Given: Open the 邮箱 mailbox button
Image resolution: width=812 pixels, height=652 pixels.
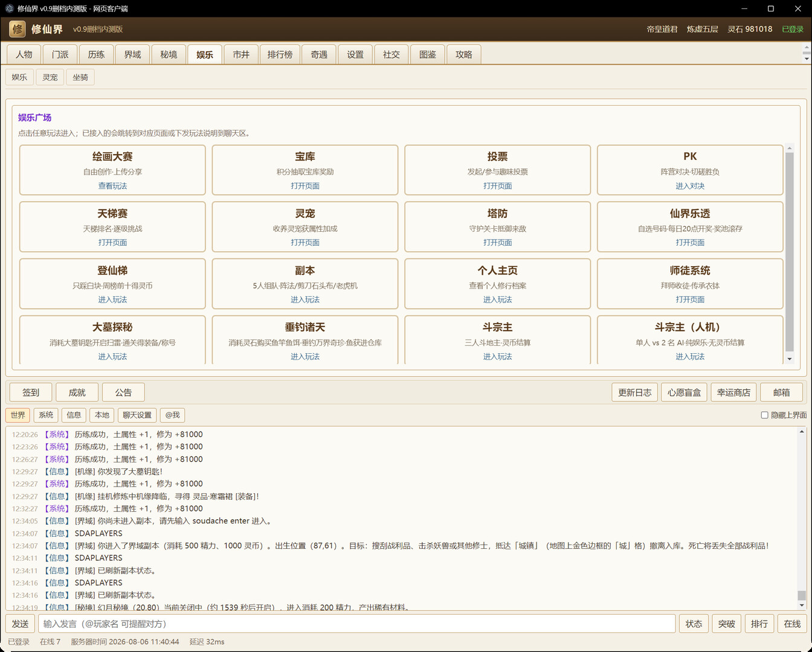Looking at the screenshot, I should coord(781,392).
